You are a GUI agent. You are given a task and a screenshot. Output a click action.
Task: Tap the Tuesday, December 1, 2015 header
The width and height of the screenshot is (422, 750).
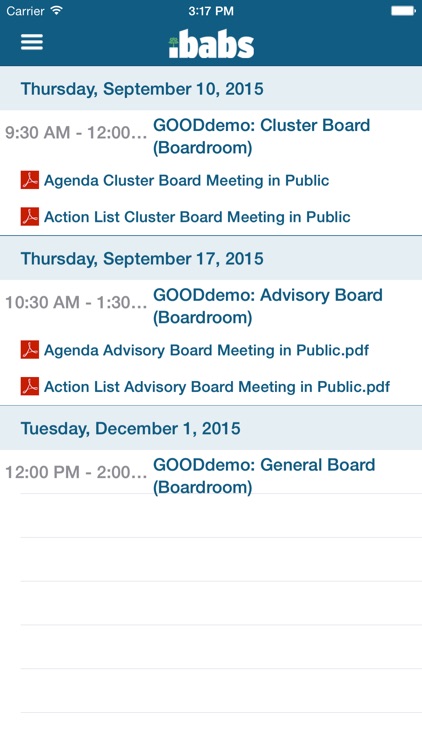[x=211, y=428]
